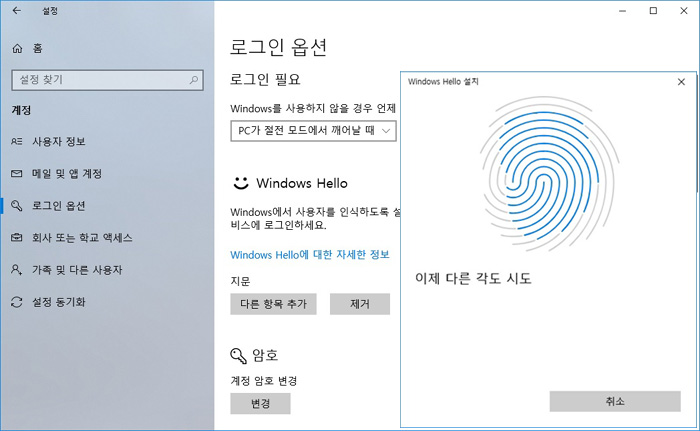The width and height of the screenshot is (700, 431).
Task: Click the 계정 암호 변경 label
Action: (263, 381)
